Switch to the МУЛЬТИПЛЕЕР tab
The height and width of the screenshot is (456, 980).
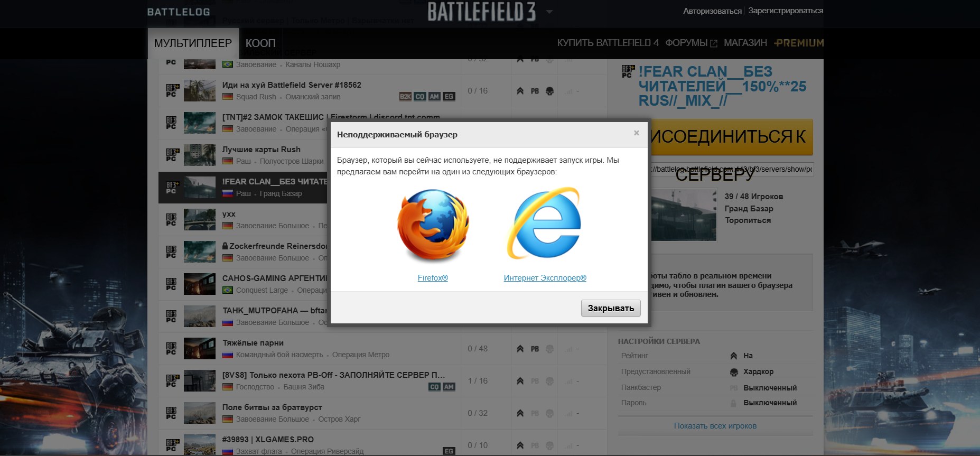193,43
